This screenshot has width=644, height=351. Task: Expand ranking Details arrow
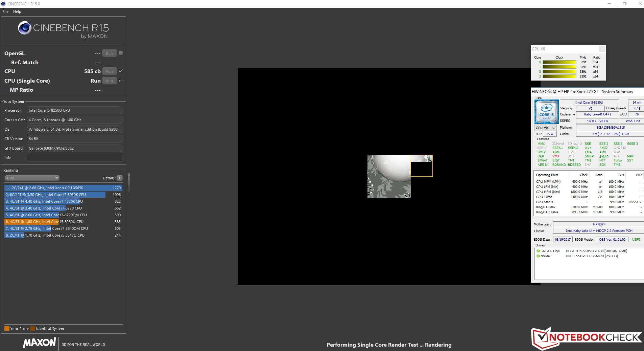[x=120, y=178]
